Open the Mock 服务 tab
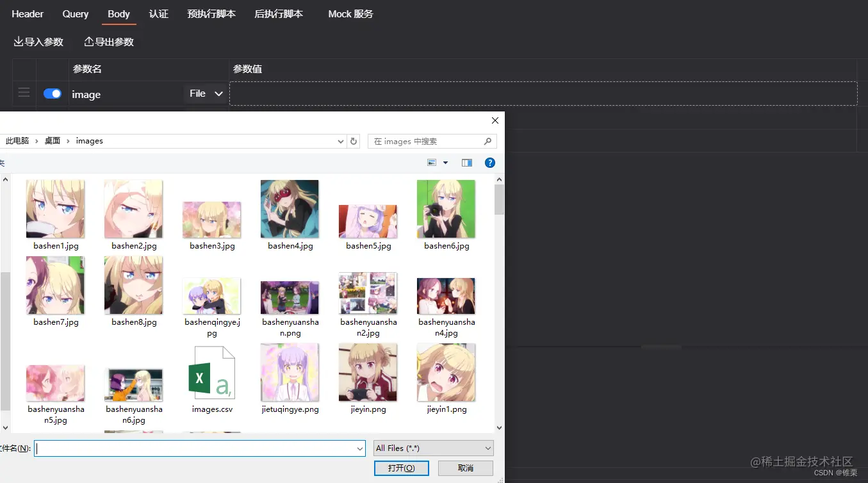Viewport: 868px width, 483px height. pyautogui.click(x=350, y=14)
